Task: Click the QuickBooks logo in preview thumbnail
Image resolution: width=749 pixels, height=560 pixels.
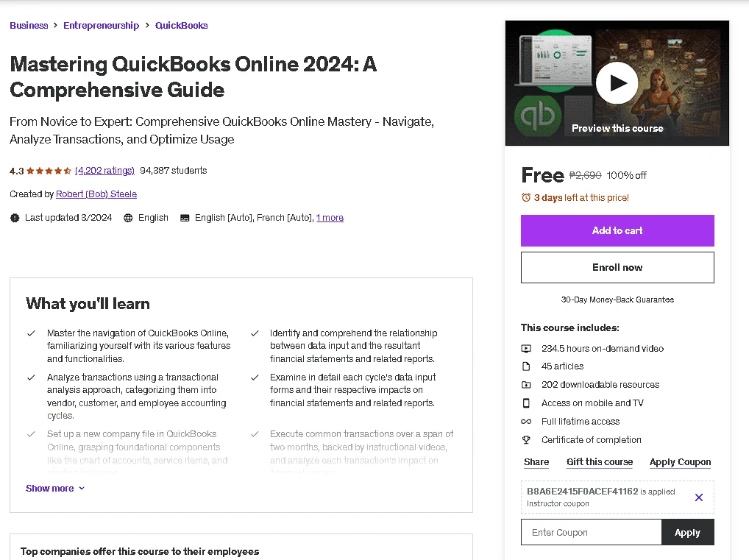Action: pyautogui.click(x=537, y=115)
